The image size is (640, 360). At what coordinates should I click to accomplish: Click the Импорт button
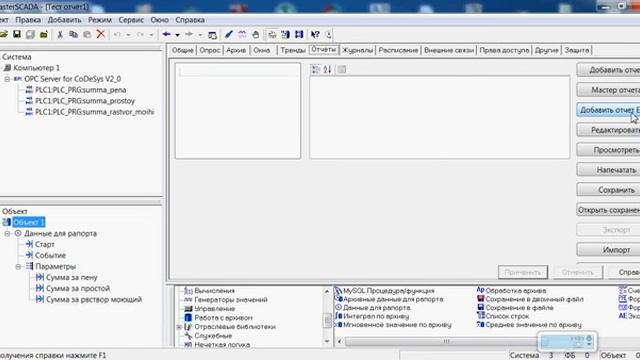(x=608, y=250)
